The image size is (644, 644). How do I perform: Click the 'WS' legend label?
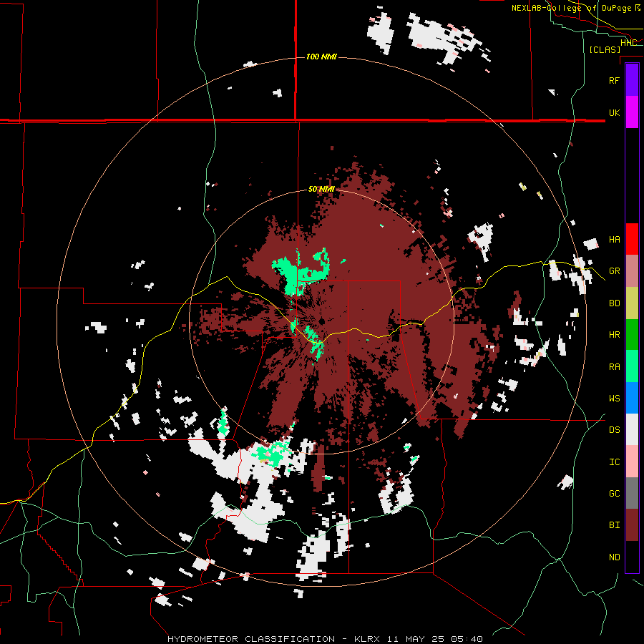coord(614,398)
